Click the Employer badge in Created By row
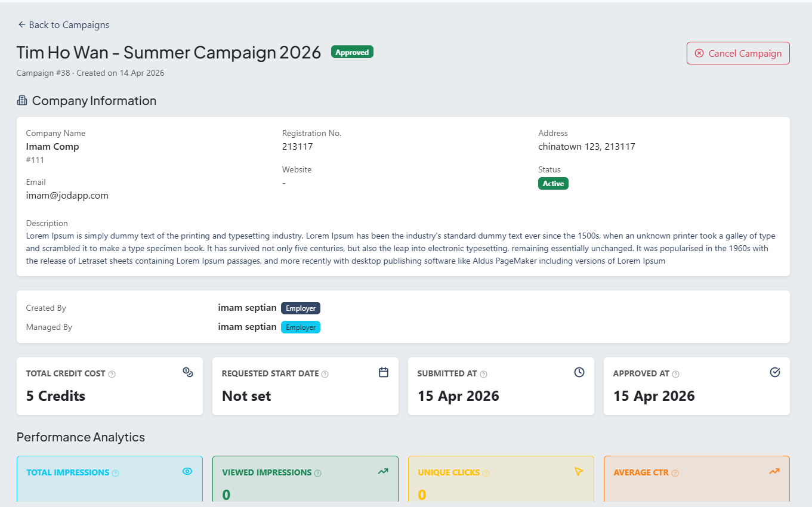812x507 pixels. click(x=301, y=308)
